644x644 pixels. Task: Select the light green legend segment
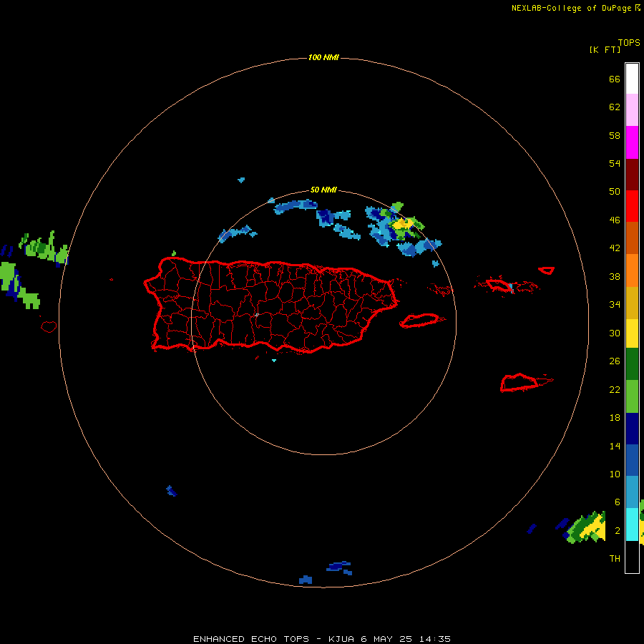point(632,396)
